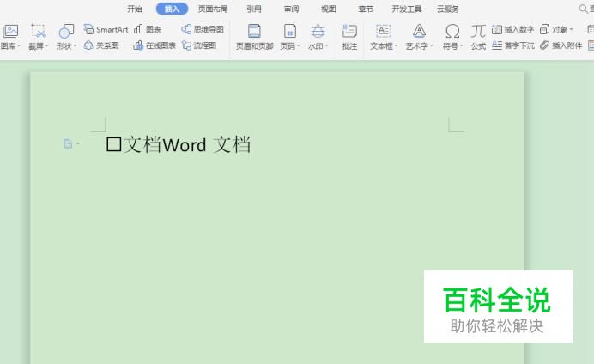Expand the 页码 dropdown arrow

pos(298,45)
